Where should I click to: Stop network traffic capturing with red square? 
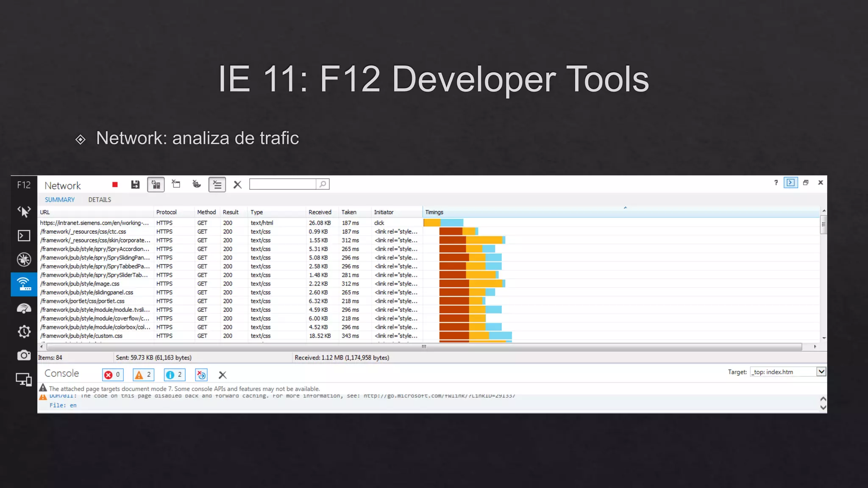tap(115, 185)
